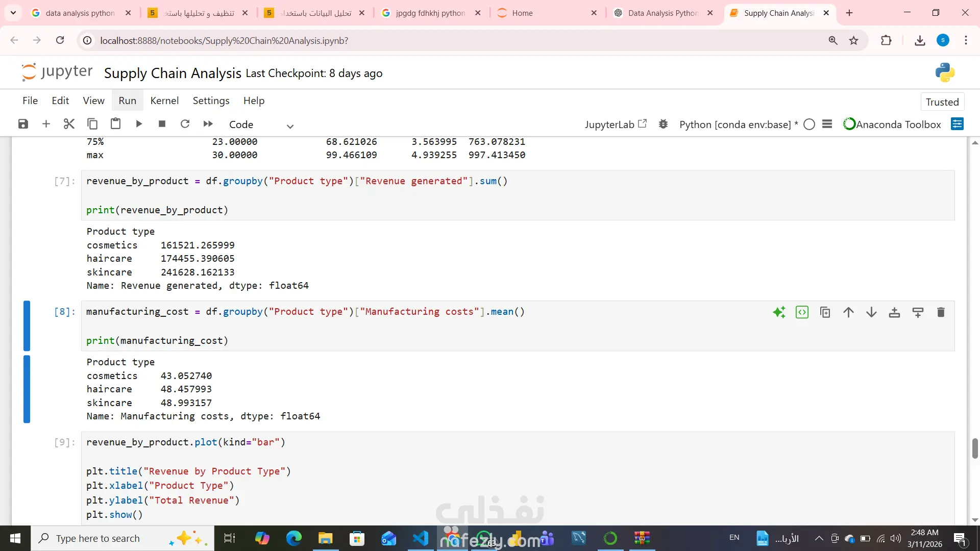Click the green code snippet icon on cell 8
980x551 pixels.
coord(802,312)
